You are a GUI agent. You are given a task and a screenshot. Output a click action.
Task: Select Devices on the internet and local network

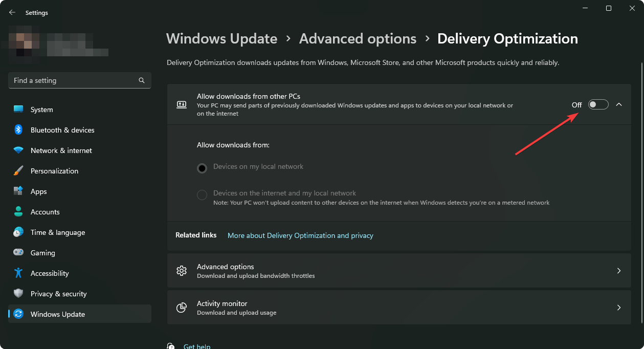[x=202, y=194]
